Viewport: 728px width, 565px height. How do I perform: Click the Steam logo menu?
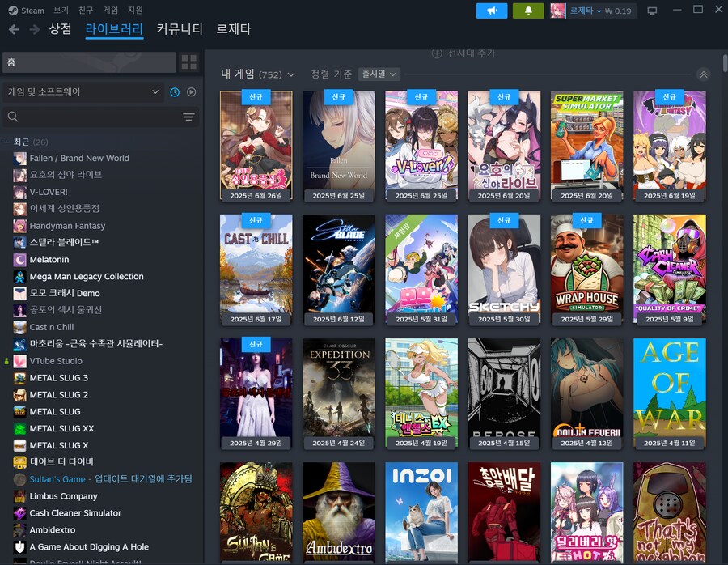click(13, 11)
